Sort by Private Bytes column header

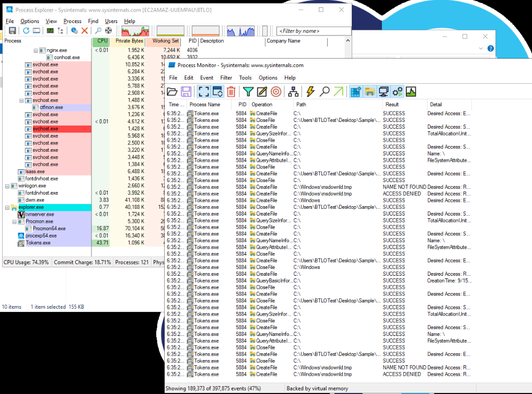click(128, 41)
